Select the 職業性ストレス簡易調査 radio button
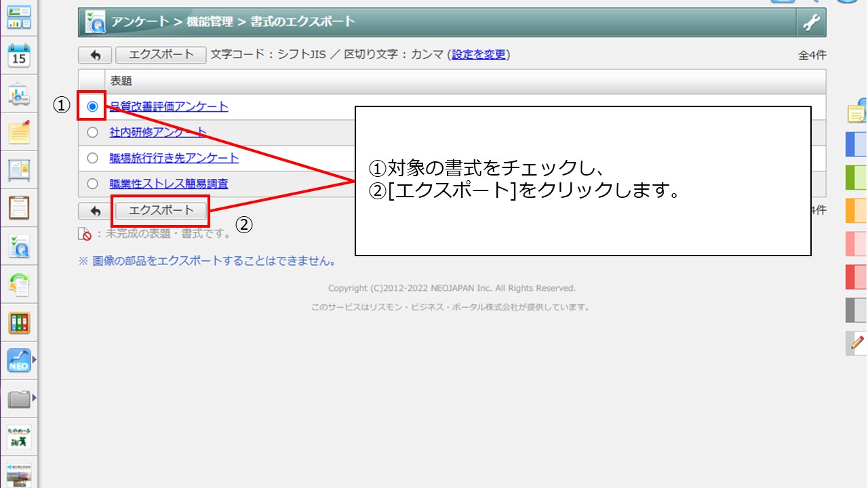The width and height of the screenshot is (868, 488). (x=92, y=184)
